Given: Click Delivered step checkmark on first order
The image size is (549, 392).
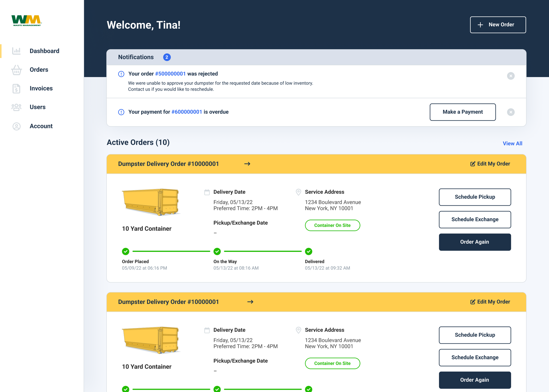Looking at the screenshot, I should (308, 251).
